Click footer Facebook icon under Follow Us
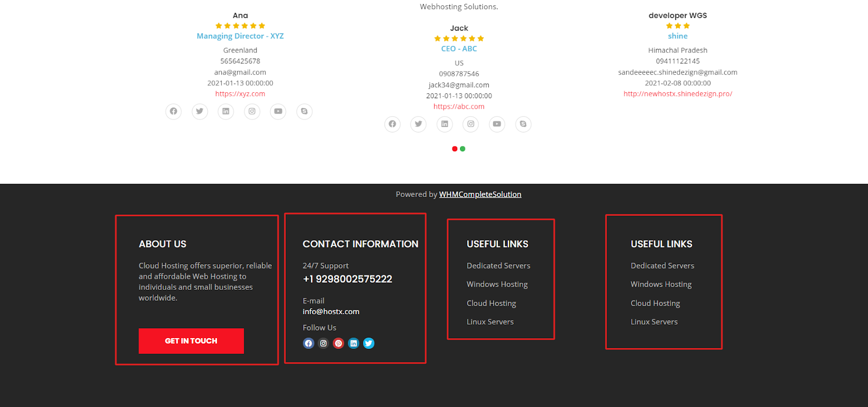This screenshot has width=868, height=407. click(x=309, y=344)
